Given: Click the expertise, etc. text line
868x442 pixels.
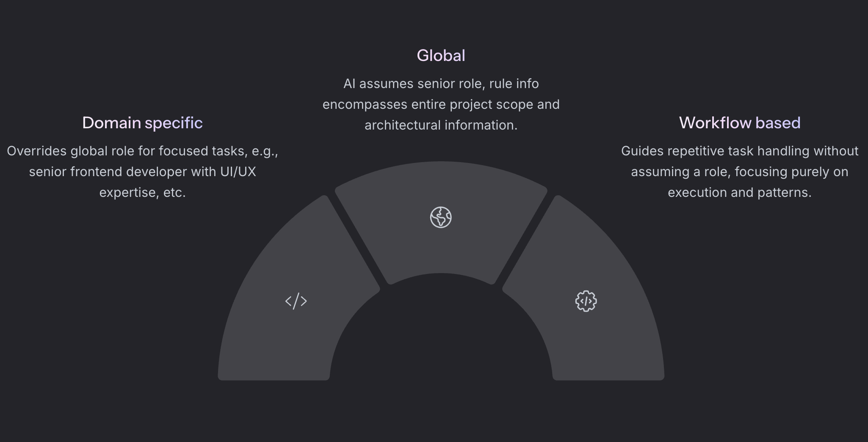Looking at the screenshot, I should pyautogui.click(x=142, y=193).
